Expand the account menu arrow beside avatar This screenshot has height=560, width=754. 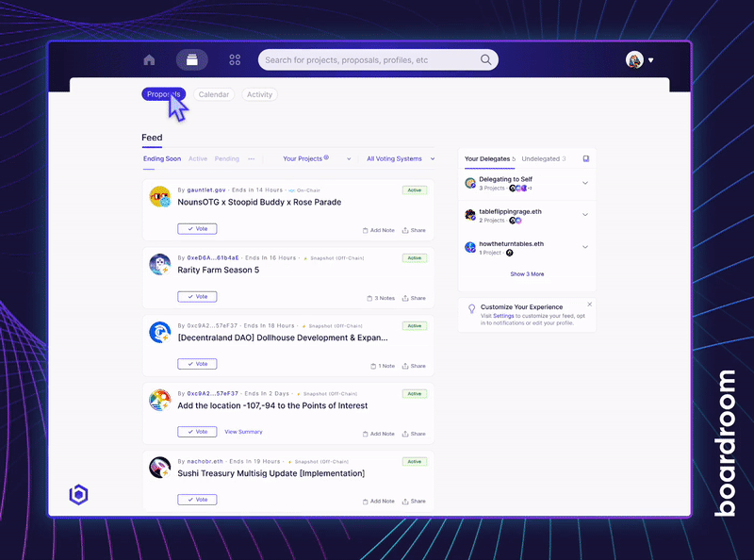pos(650,60)
